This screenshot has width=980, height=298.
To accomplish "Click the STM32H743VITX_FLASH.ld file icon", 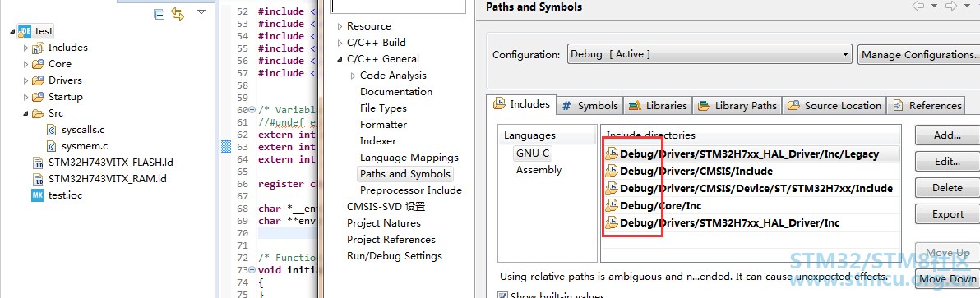I will click(x=38, y=163).
